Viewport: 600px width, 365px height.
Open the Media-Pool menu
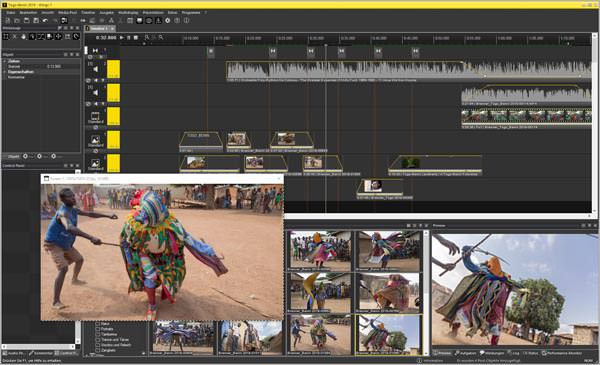point(67,13)
